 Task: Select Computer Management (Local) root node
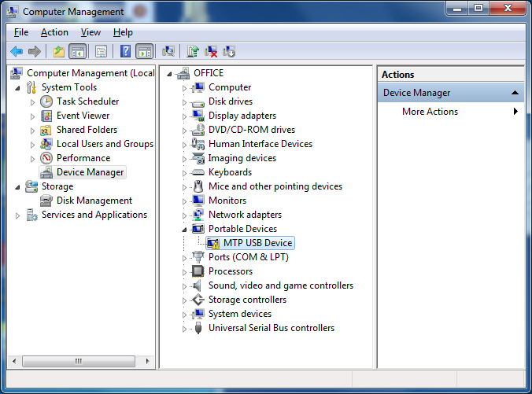(x=91, y=73)
